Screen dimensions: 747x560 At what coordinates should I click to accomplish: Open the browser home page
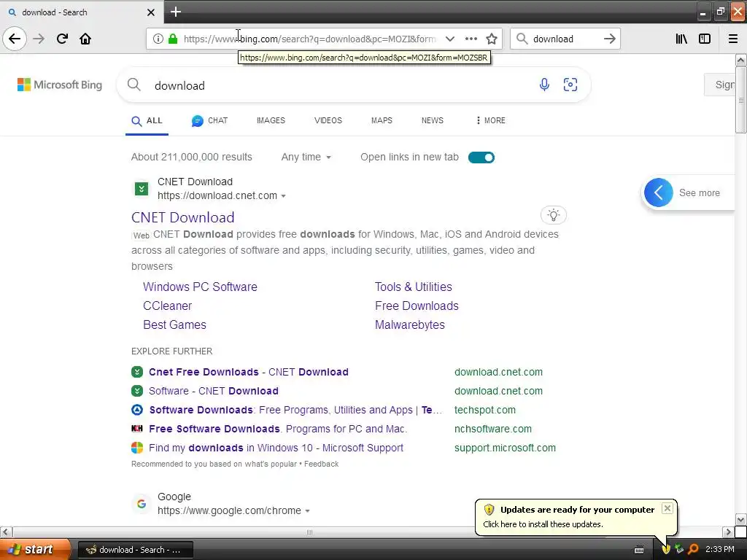[x=85, y=39]
